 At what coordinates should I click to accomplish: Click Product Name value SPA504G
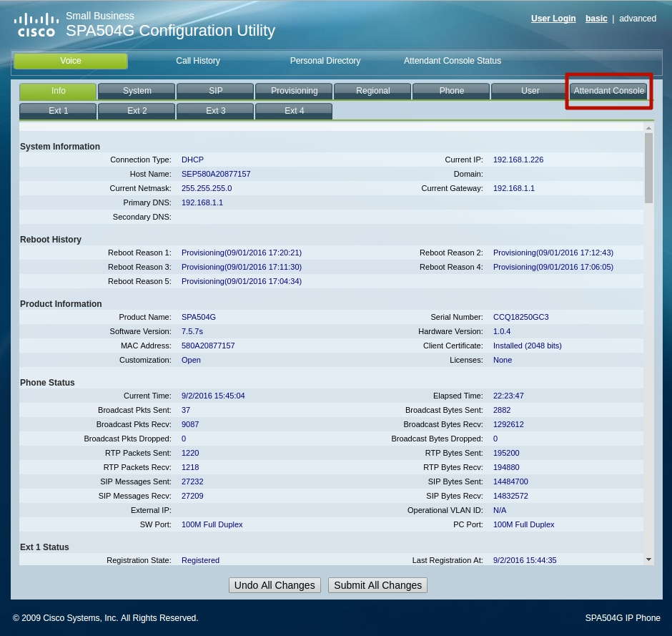[x=199, y=318]
